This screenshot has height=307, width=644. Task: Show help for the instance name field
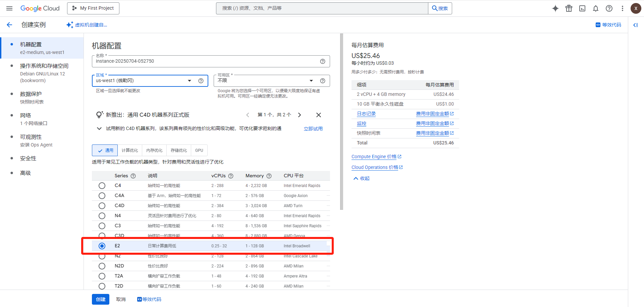pyautogui.click(x=323, y=61)
